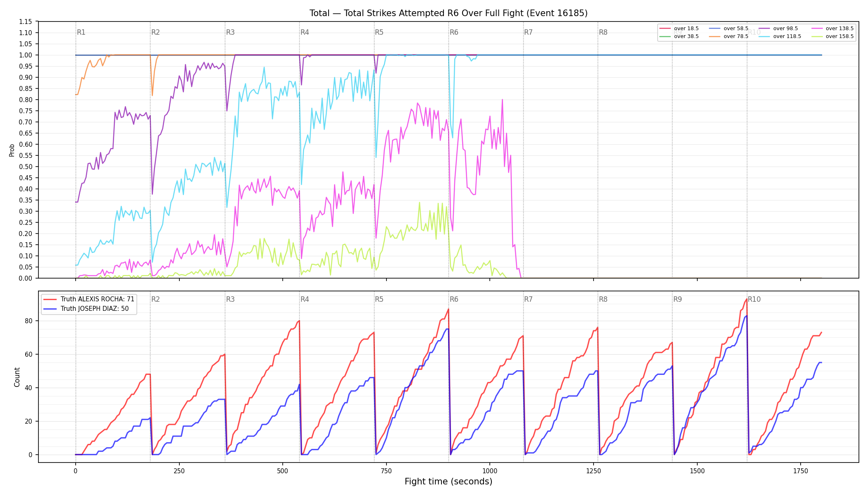
Task: Click the R5 round label in the probability chart
Action: click(379, 32)
